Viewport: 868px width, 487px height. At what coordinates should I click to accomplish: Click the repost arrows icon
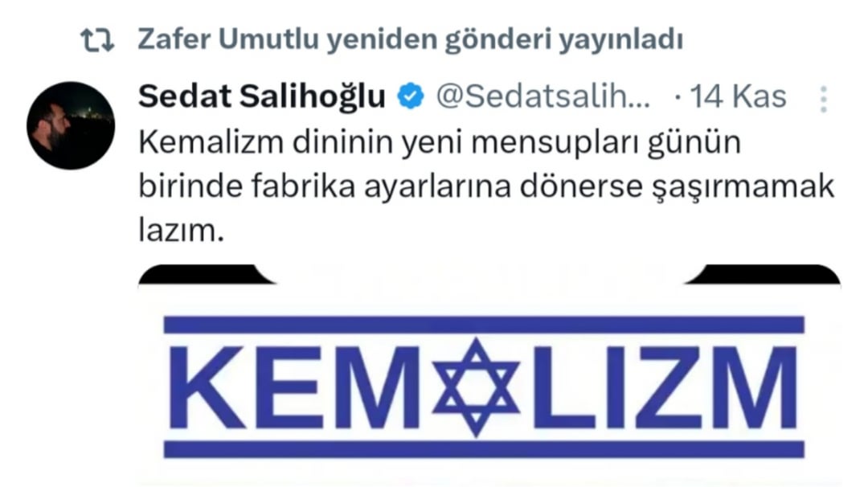[97, 40]
